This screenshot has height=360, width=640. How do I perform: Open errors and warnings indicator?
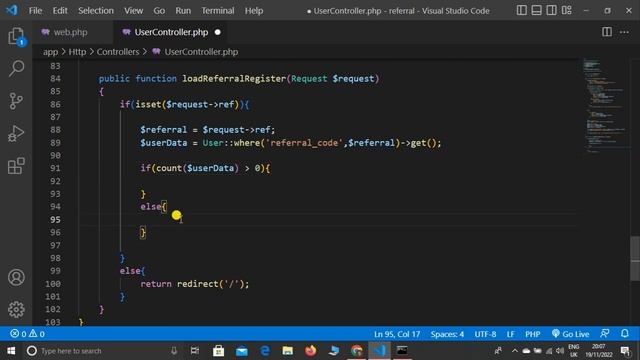pos(27,334)
